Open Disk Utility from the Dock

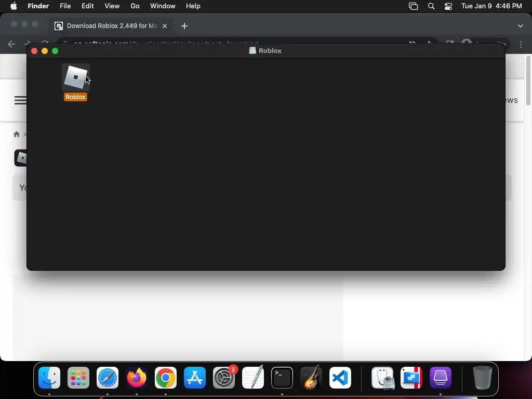[383, 378]
